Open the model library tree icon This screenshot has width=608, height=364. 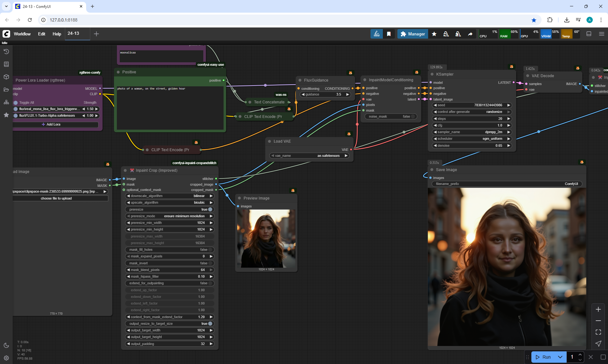click(x=6, y=102)
